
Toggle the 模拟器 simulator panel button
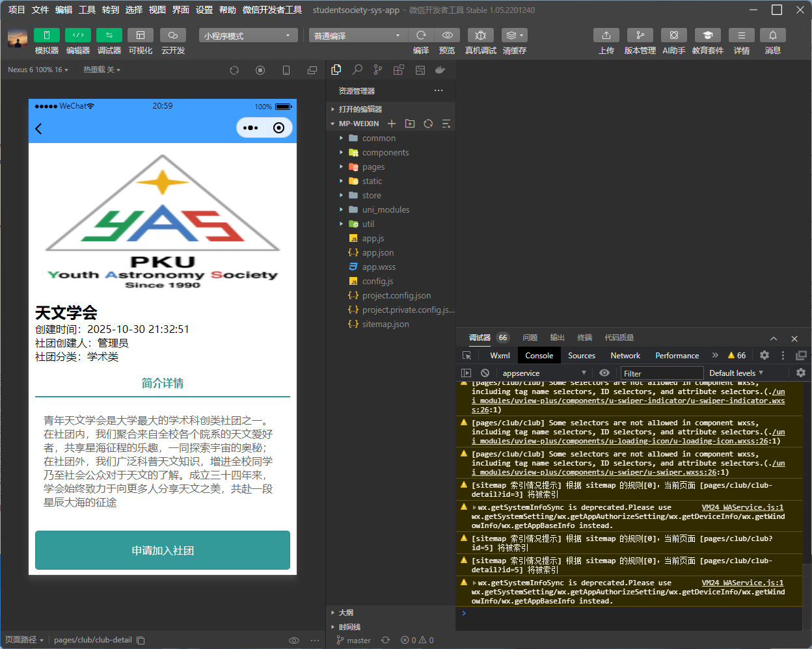point(47,35)
